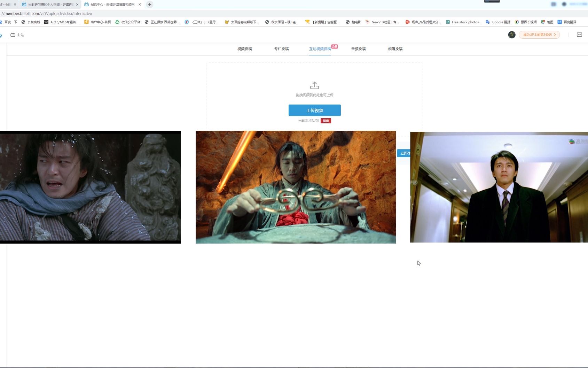Open a new browser tab

(x=150, y=5)
